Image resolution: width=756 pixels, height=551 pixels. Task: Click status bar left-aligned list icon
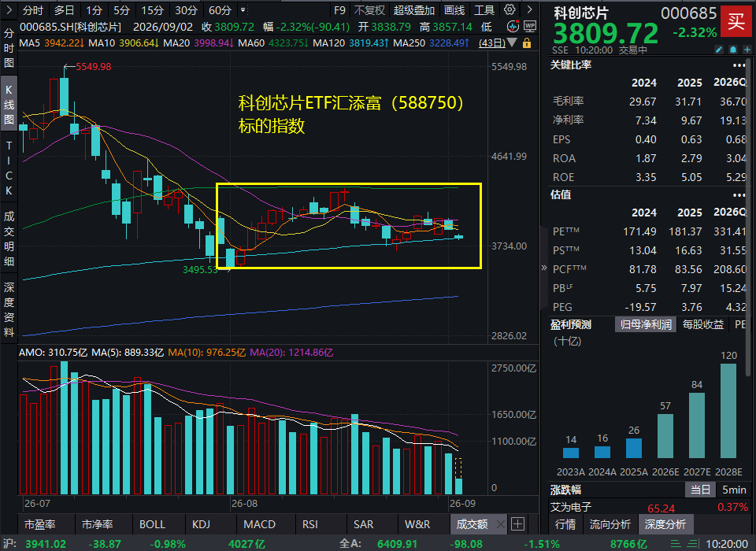coord(676,544)
